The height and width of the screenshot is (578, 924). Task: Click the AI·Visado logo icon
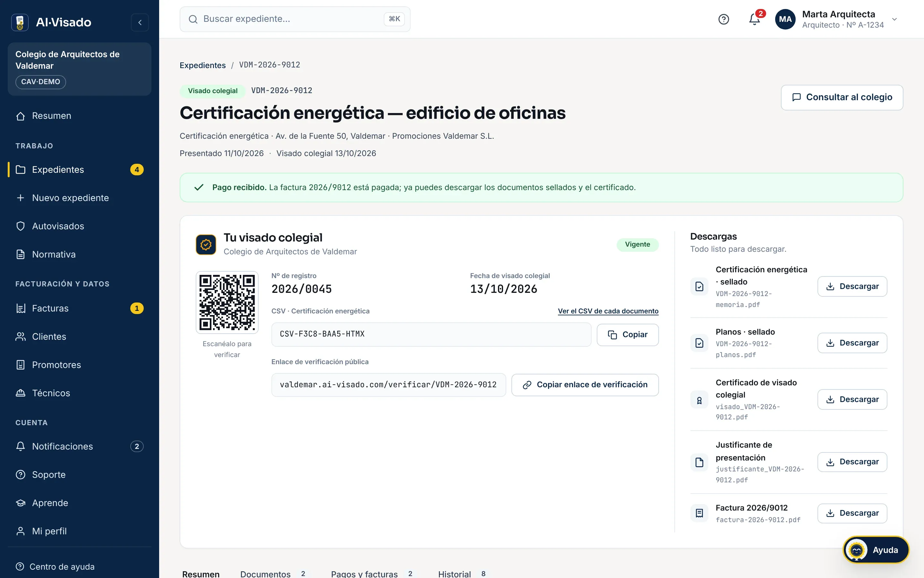[20, 22]
